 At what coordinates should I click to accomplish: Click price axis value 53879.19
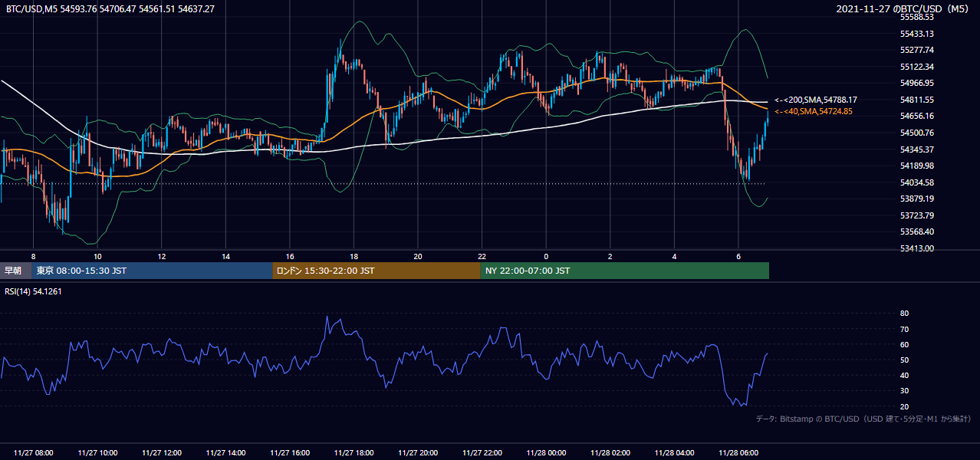pos(917,199)
